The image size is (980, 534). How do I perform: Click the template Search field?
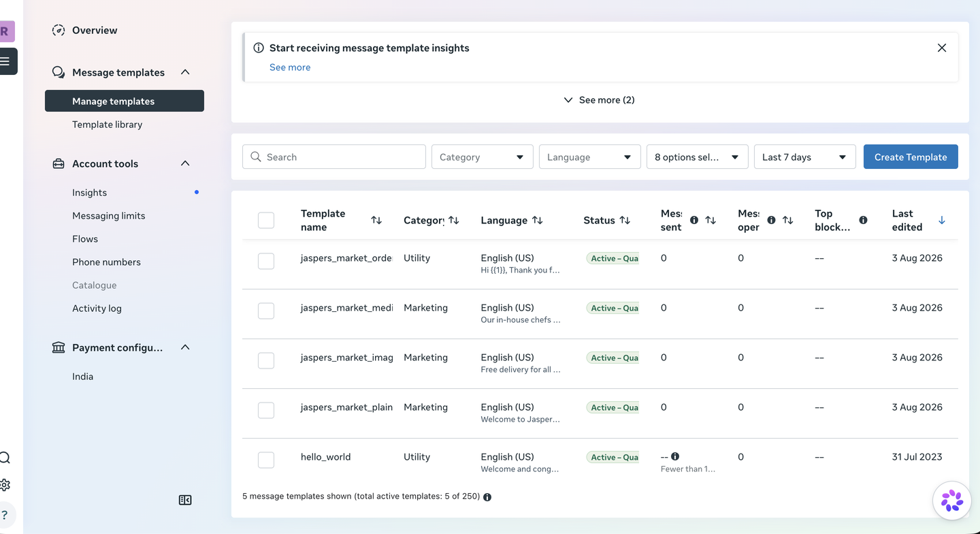tap(334, 157)
